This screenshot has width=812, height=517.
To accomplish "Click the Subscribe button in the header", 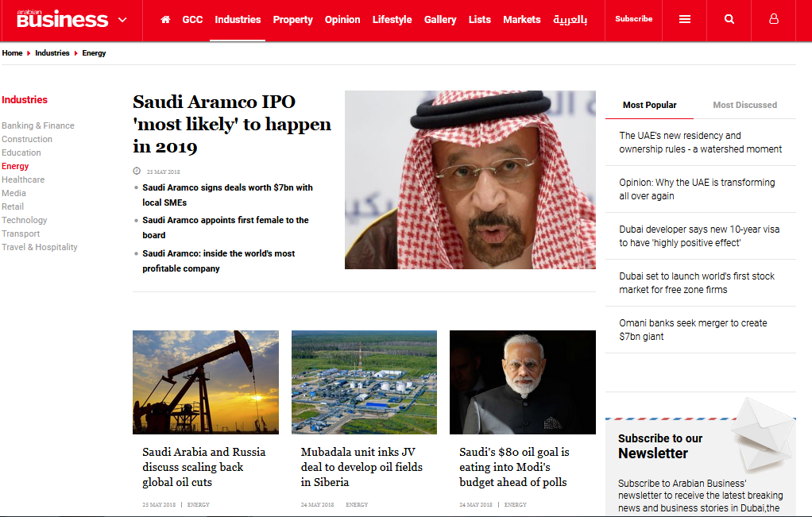I will click(633, 18).
